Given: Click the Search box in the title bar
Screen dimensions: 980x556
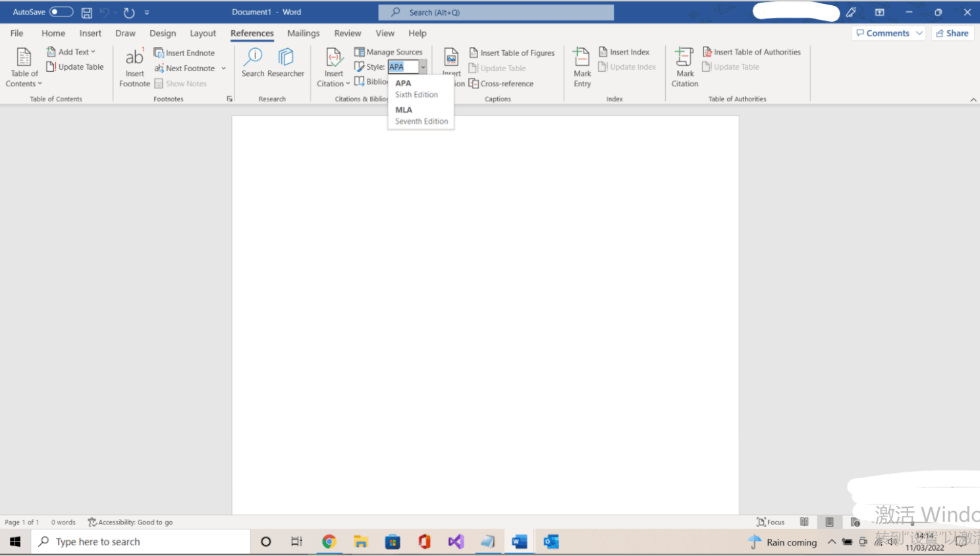Looking at the screenshot, I should [496, 13].
